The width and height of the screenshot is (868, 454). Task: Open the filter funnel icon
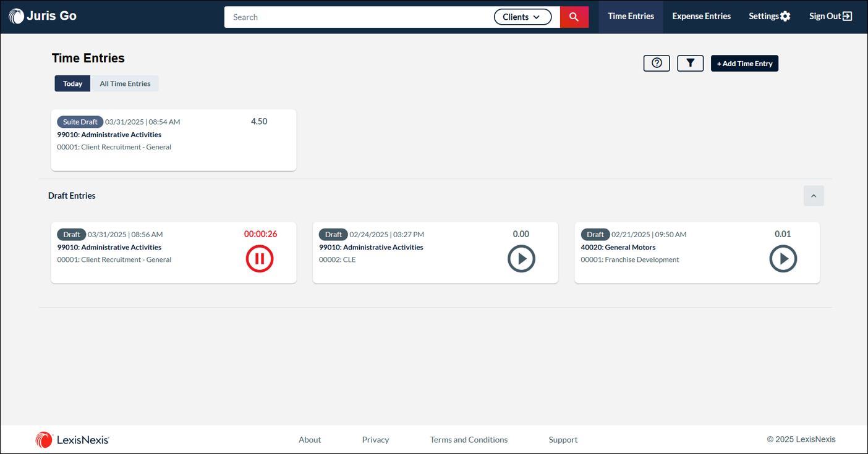[690, 63]
